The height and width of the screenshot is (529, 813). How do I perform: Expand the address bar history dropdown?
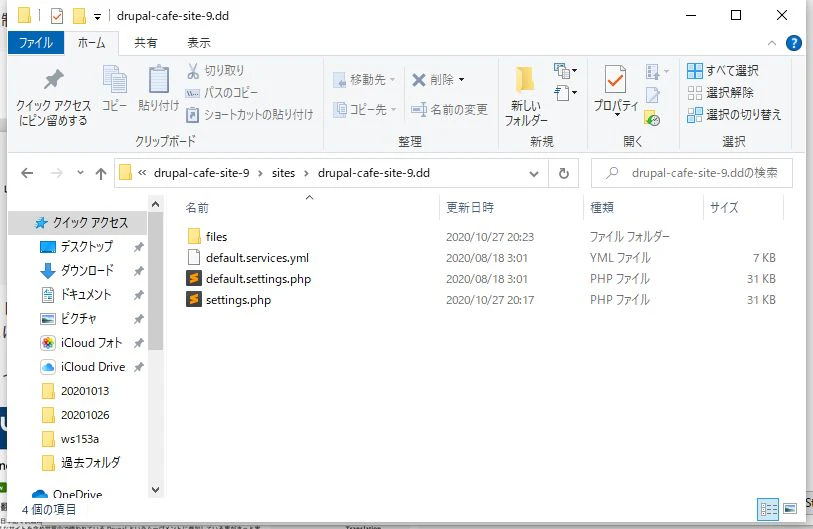tap(534, 174)
